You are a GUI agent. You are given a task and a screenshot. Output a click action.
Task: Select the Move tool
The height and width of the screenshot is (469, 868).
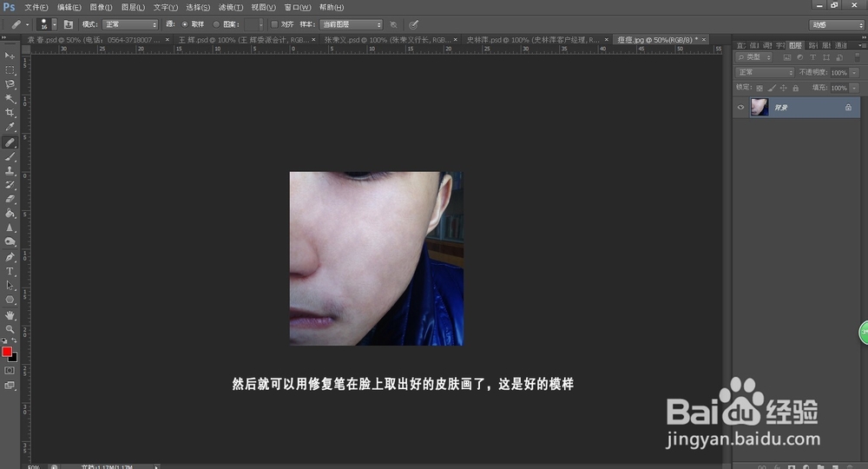click(10, 56)
